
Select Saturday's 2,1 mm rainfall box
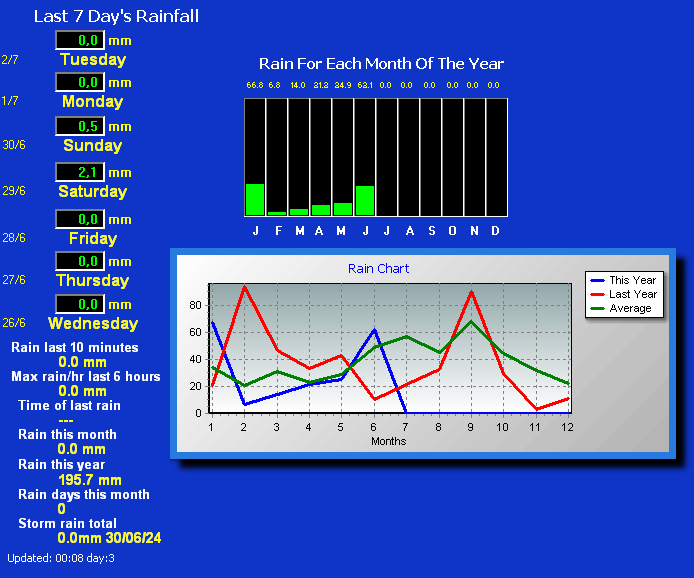(x=80, y=172)
